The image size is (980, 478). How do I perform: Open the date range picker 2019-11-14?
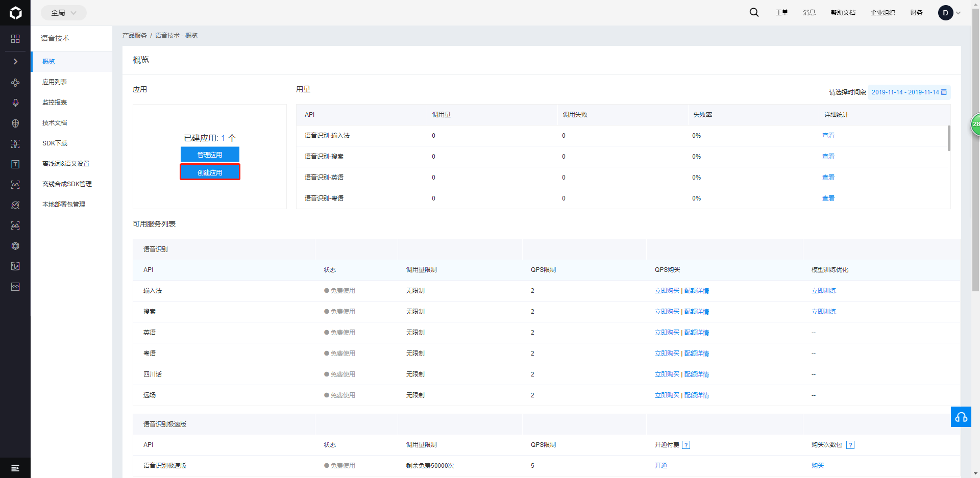click(909, 92)
